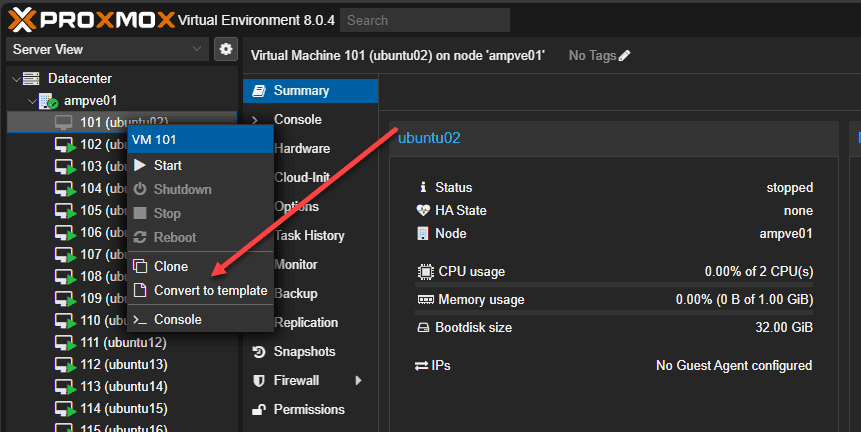Open the Permissions tab
This screenshot has width=861, height=432.
pos(310,409)
